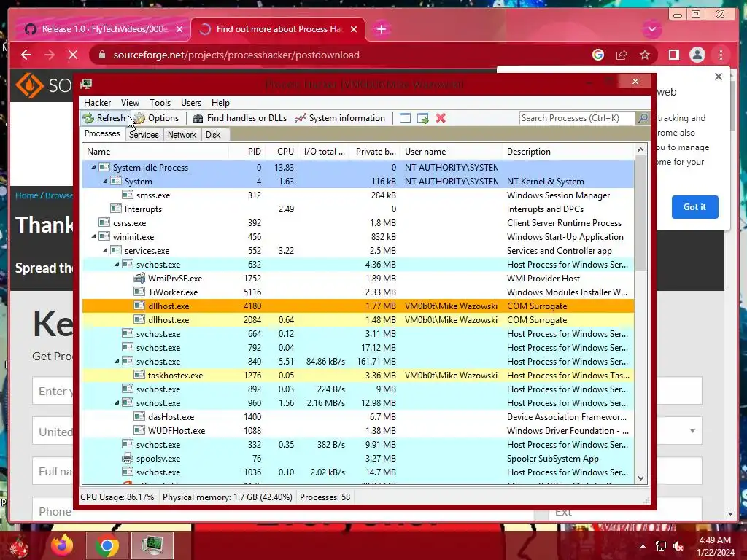Sort by Description column header

pos(568,152)
